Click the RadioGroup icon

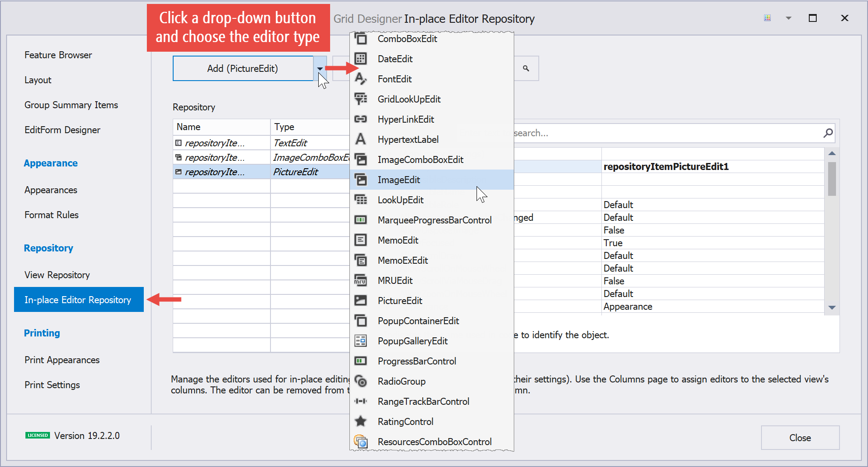pos(360,381)
